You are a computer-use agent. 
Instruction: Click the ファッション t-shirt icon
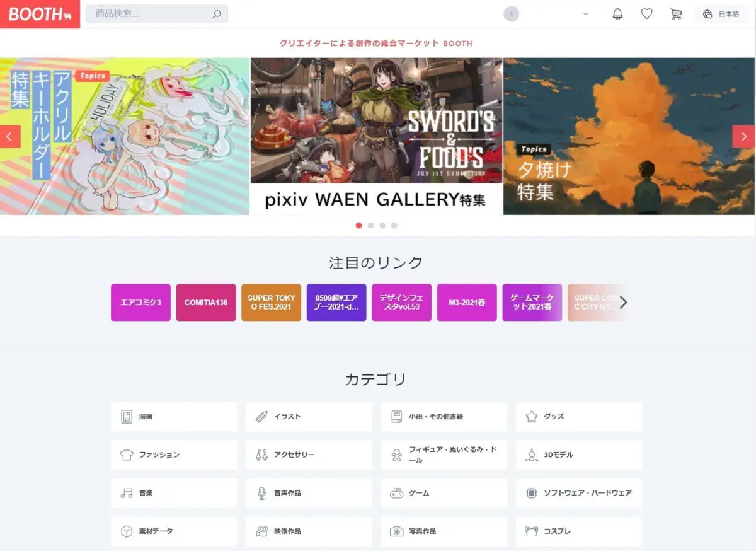pyautogui.click(x=127, y=455)
